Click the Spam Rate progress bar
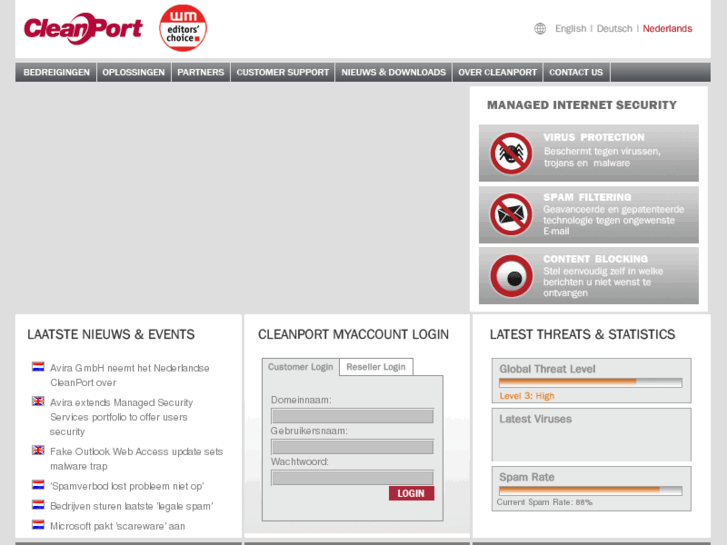Screen dimensions: 727x545 [590, 490]
